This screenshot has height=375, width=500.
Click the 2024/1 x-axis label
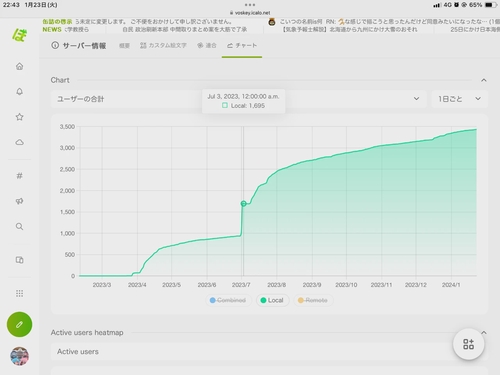(451, 285)
